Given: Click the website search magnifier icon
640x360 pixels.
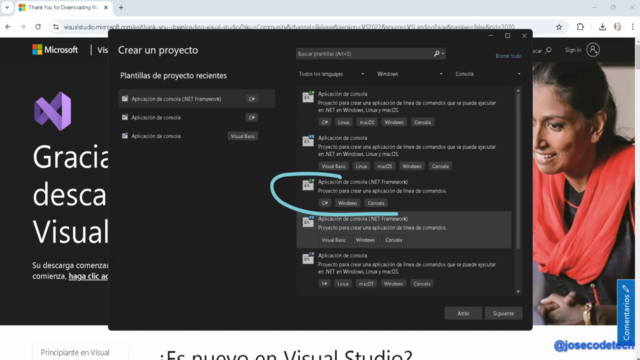Looking at the screenshot, I should (x=548, y=50).
